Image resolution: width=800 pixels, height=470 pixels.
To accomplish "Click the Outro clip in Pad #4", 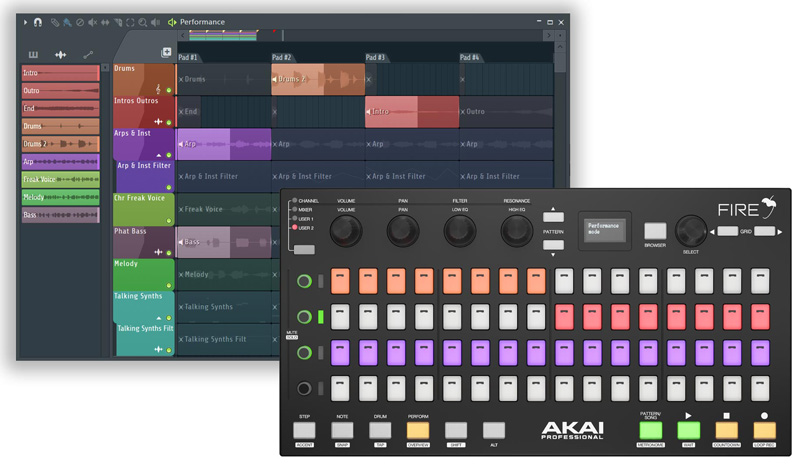I will coord(506,111).
